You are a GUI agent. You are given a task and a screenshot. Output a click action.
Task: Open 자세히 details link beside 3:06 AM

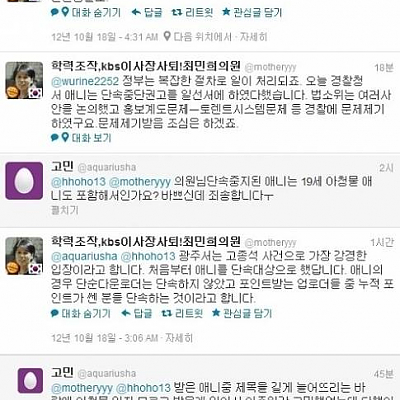tap(179, 338)
